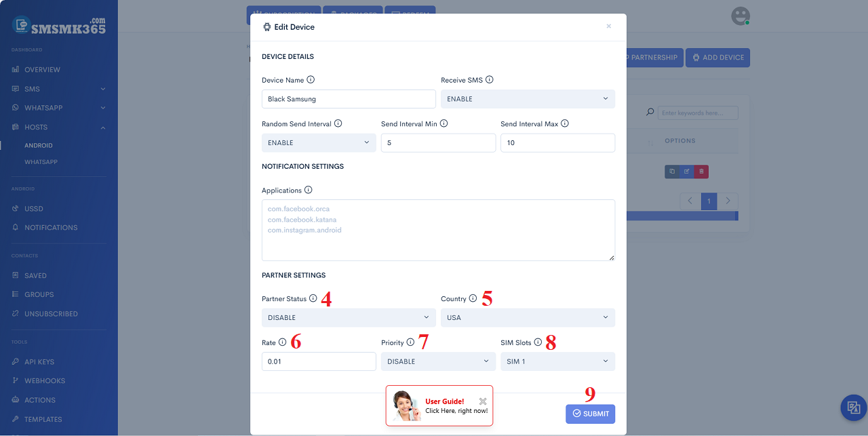The height and width of the screenshot is (436, 868).
Task: Click the info icon next to Device Name
Action: [x=311, y=79]
